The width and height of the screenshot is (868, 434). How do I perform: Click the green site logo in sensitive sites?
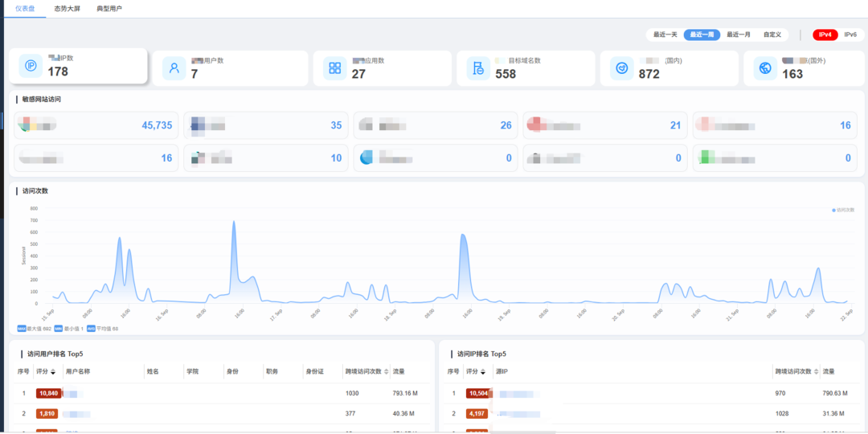(706, 158)
